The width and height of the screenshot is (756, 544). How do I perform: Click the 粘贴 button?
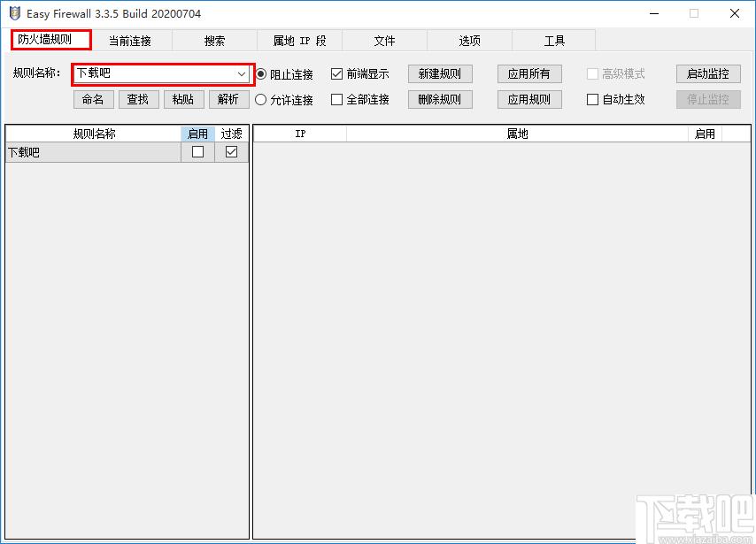(x=183, y=99)
